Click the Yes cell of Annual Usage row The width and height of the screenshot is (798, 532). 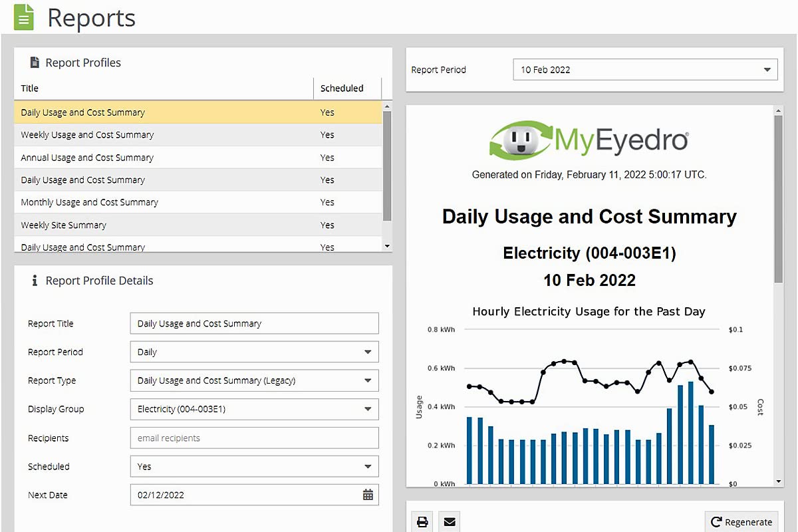[327, 158]
